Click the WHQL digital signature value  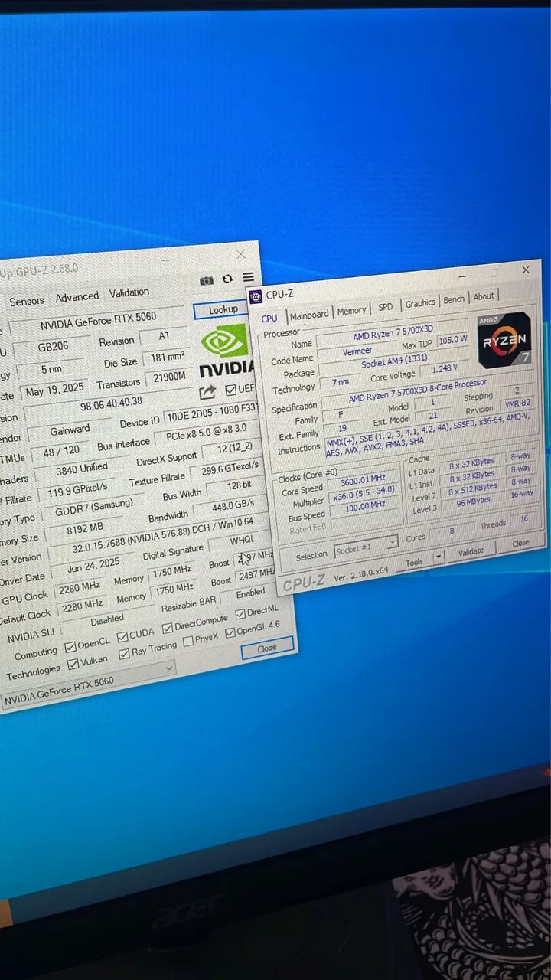pyautogui.click(x=242, y=540)
